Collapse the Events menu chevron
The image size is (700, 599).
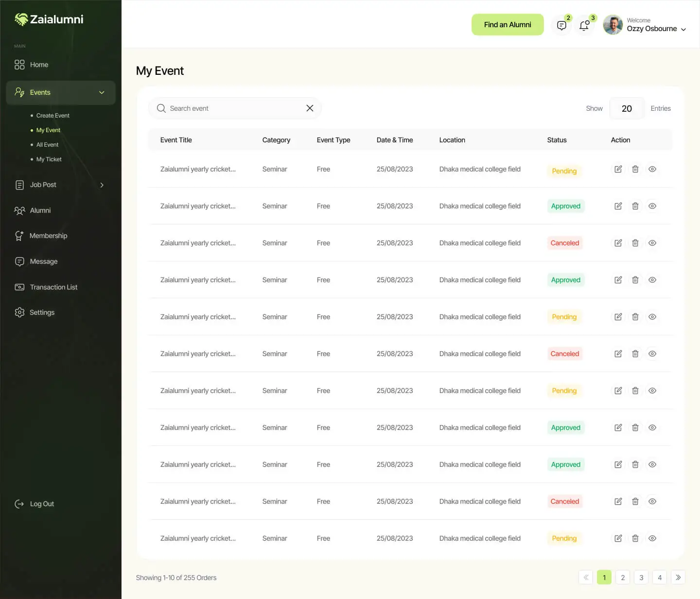pos(102,92)
